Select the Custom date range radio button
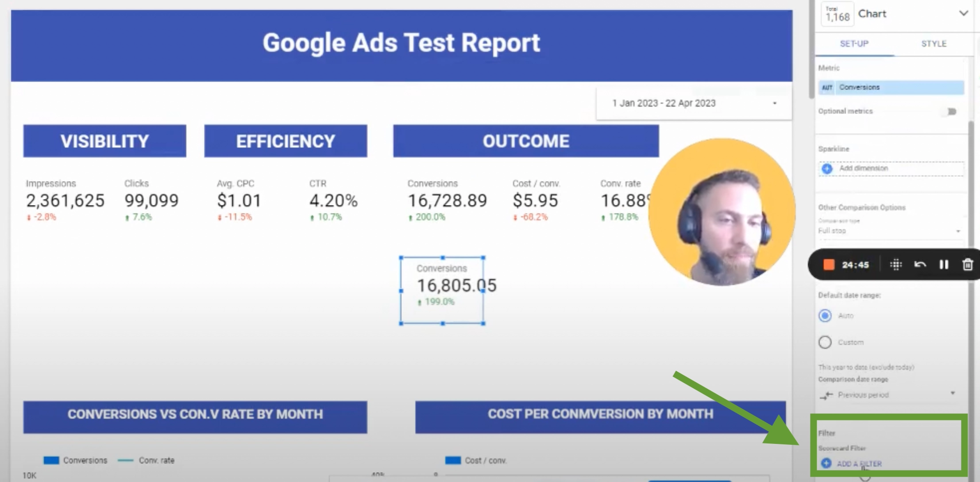The image size is (980, 482). pos(825,342)
